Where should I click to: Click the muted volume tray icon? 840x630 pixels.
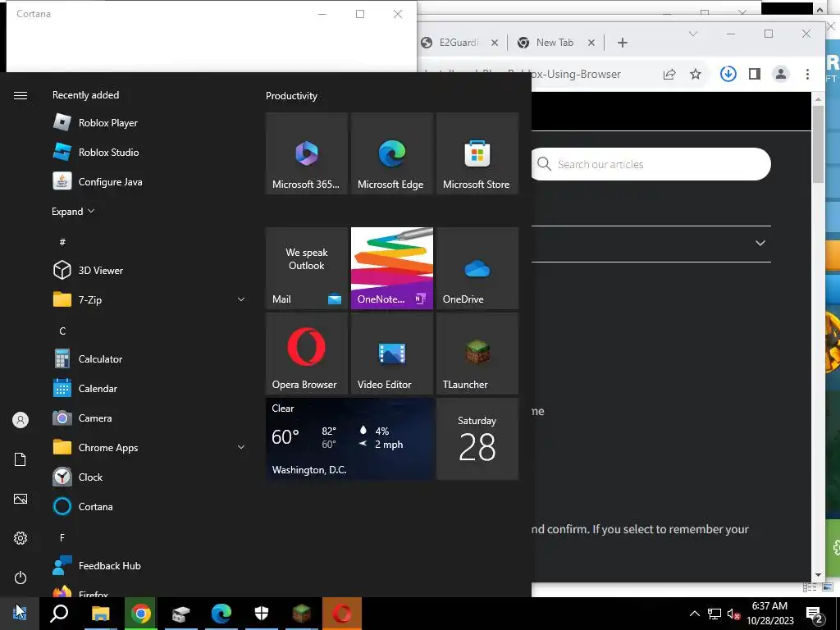tap(734, 614)
